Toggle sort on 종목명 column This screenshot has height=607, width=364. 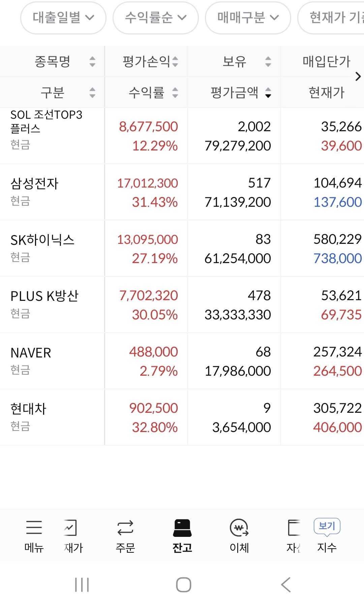click(x=92, y=61)
